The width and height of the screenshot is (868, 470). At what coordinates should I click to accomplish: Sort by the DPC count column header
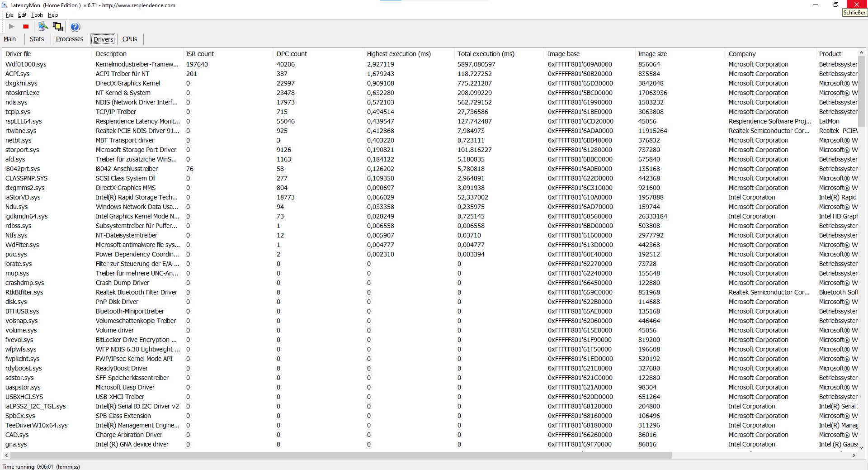[x=292, y=54]
